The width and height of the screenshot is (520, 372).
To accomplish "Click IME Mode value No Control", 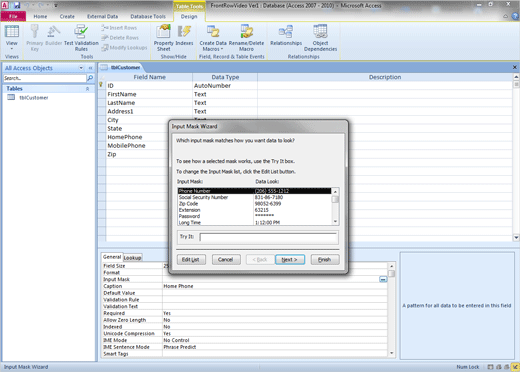I will 176,340.
